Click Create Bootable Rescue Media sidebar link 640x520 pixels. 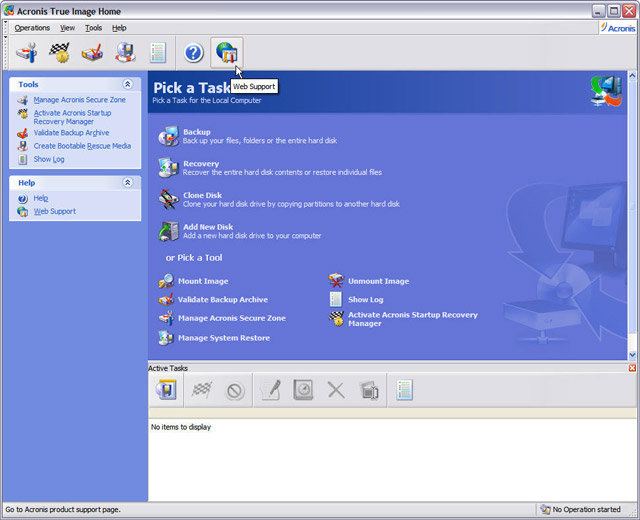82,146
